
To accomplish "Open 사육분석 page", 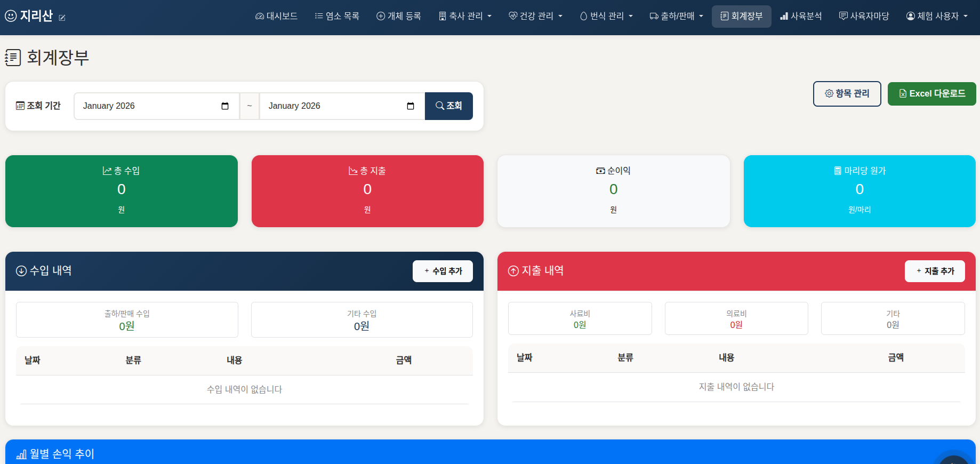I will (x=801, y=16).
